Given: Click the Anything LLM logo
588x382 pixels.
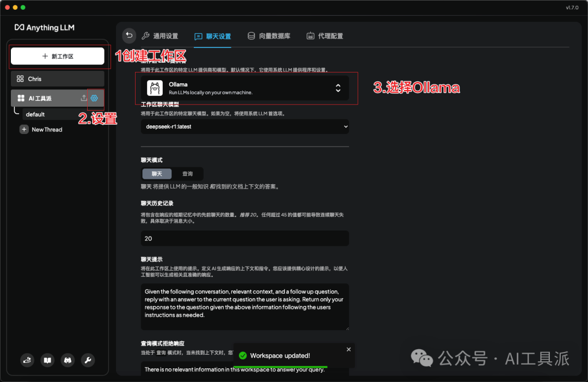Looking at the screenshot, I should pyautogui.click(x=44, y=27).
